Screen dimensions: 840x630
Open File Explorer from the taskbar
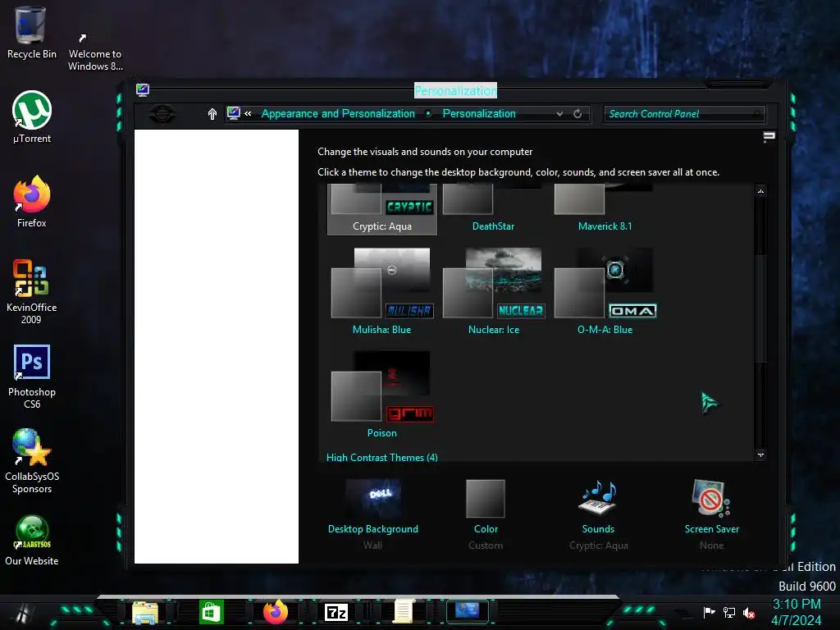point(144,612)
